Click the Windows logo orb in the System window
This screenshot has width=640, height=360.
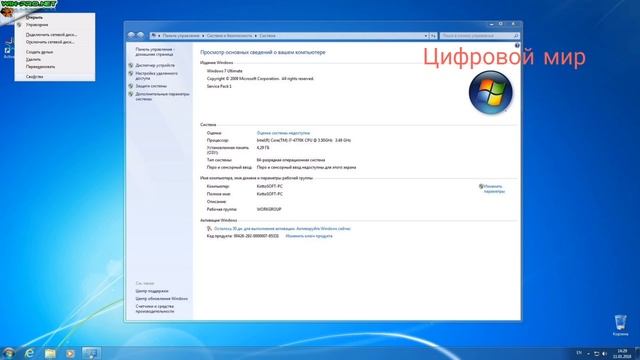pos(490,92)
